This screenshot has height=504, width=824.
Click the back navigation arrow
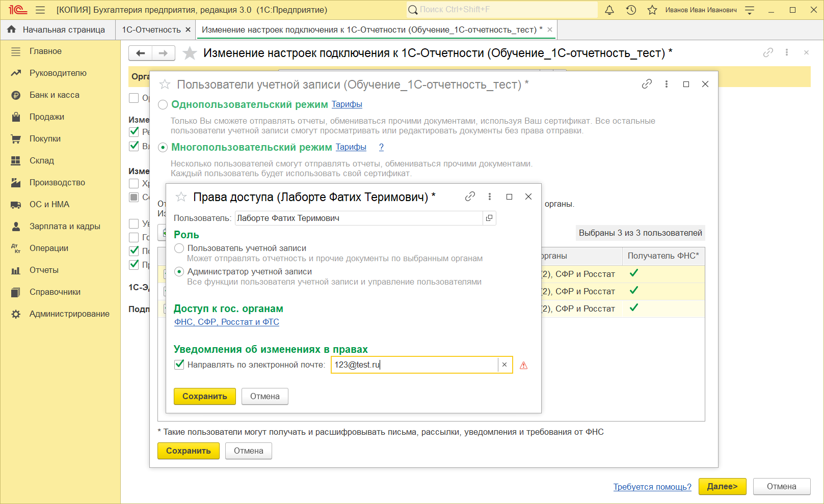tap(140, 53)
